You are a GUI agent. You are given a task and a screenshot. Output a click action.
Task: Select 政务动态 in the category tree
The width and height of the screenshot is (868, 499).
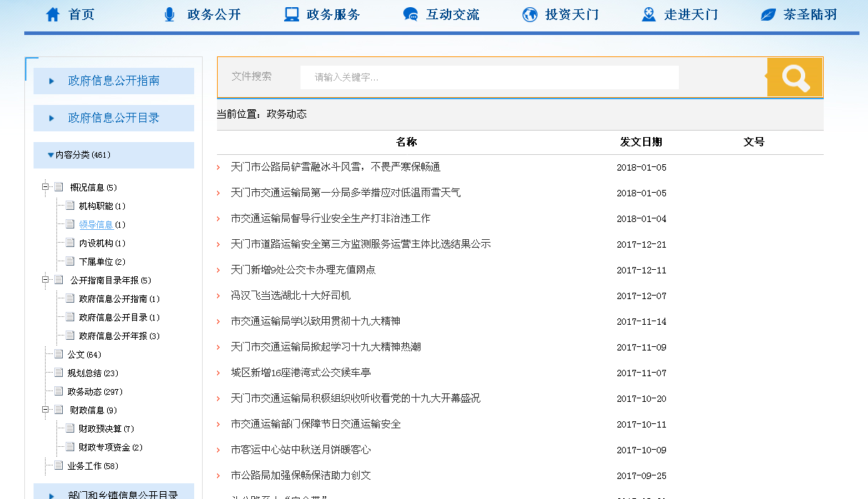(84, 391)
